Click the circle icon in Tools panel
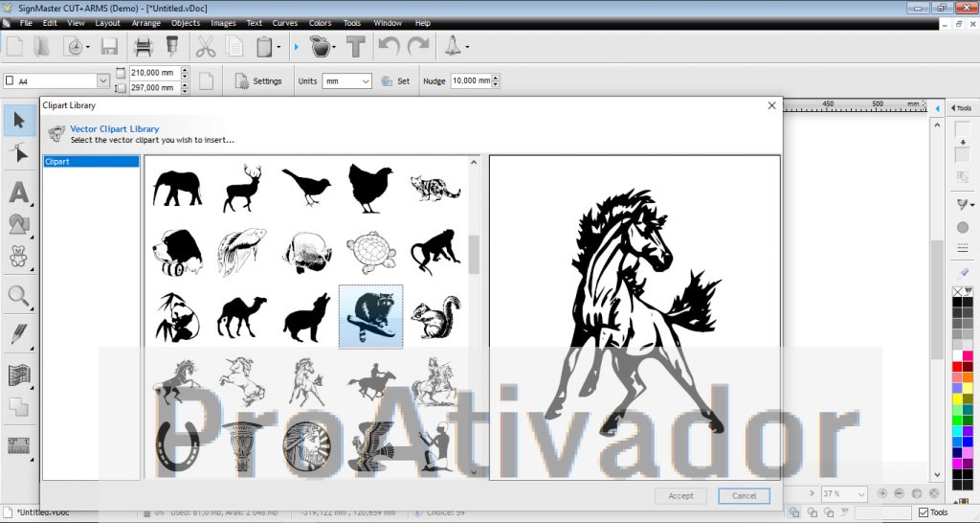Viewport: 980px width, 523px height. 963,228
